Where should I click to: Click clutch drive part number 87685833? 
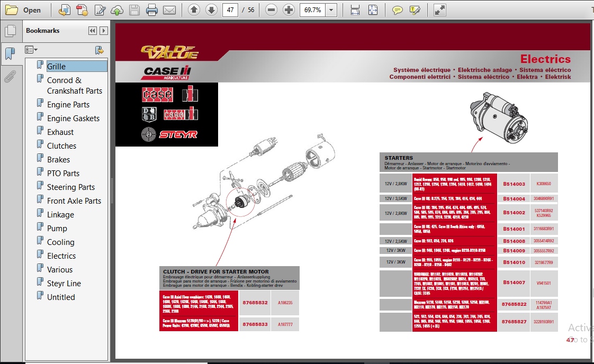(x=255, y=324)
